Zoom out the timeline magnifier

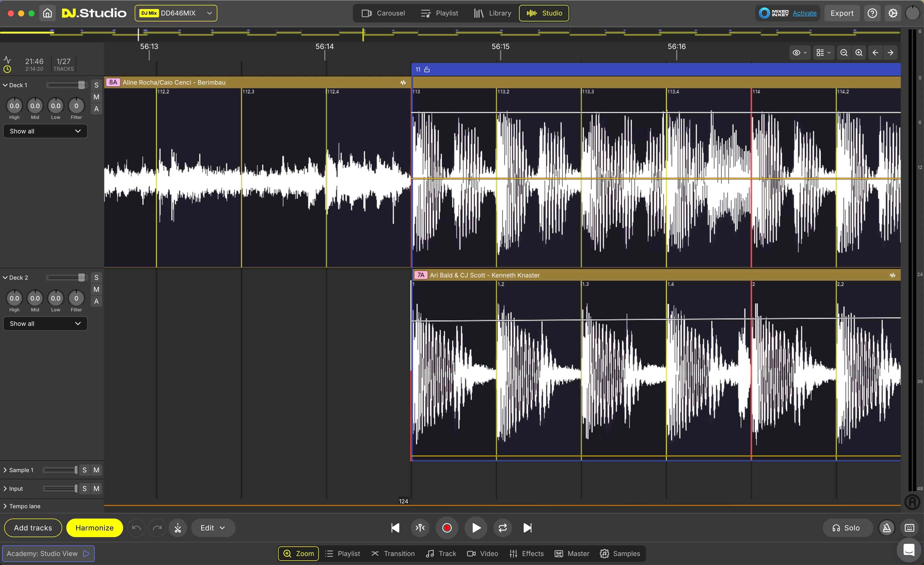(844, 53)
